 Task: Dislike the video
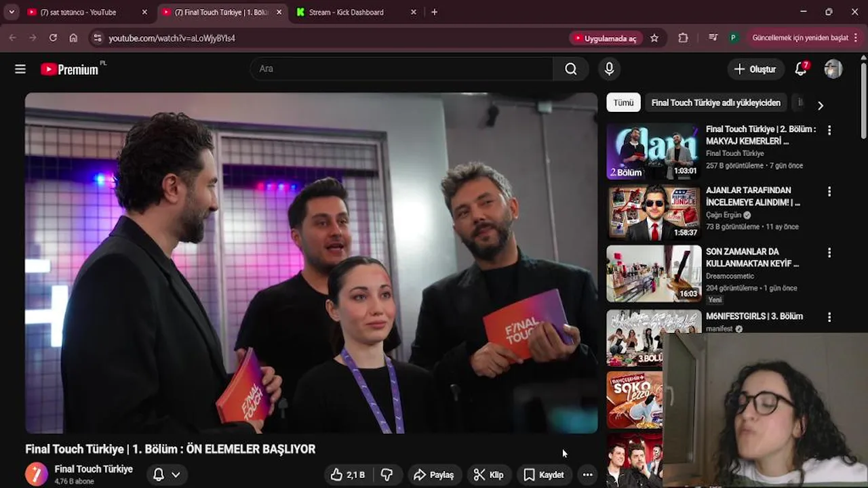387,474
